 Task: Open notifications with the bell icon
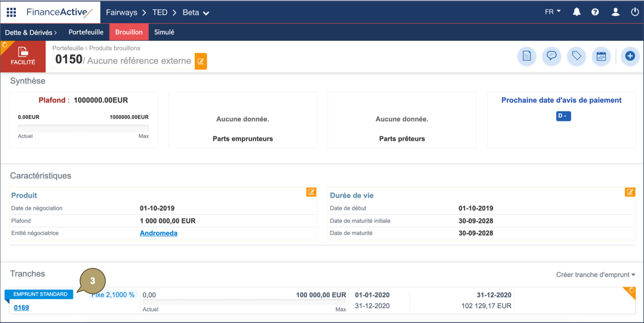click(x=576, y=12)
